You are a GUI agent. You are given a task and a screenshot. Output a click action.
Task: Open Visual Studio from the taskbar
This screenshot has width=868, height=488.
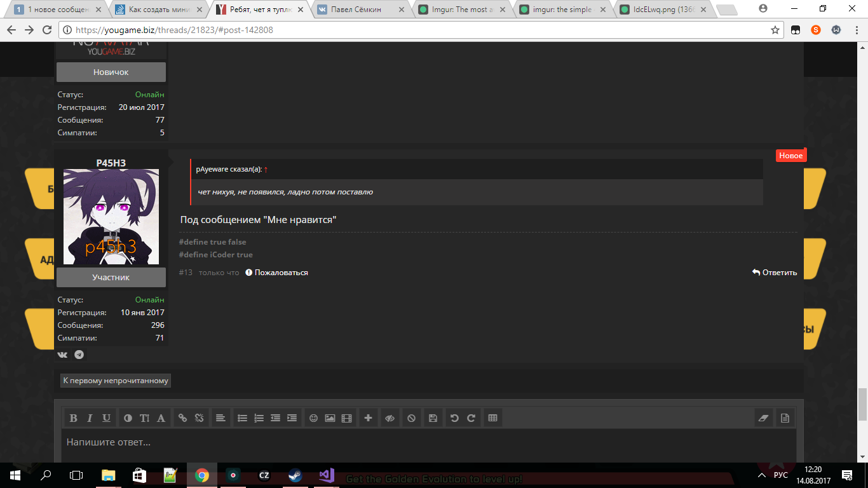(x=326, y=475)
